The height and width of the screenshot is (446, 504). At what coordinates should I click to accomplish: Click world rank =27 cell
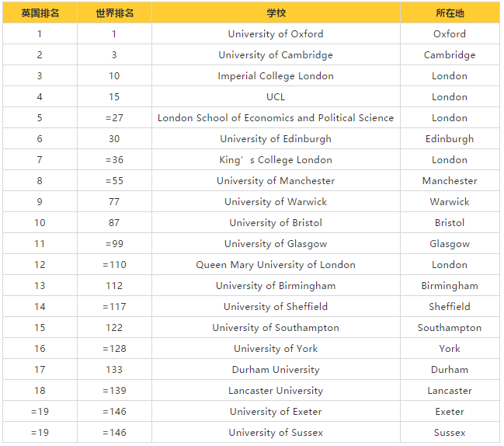click(x=114, y=117)
